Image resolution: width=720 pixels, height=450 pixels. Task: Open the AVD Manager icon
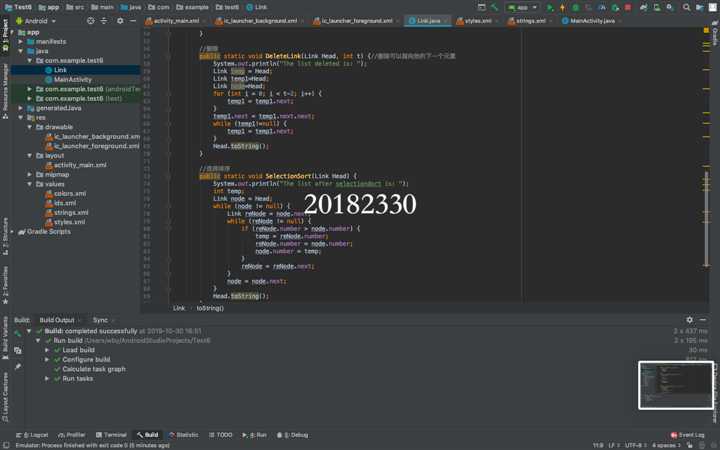[657, 7]
